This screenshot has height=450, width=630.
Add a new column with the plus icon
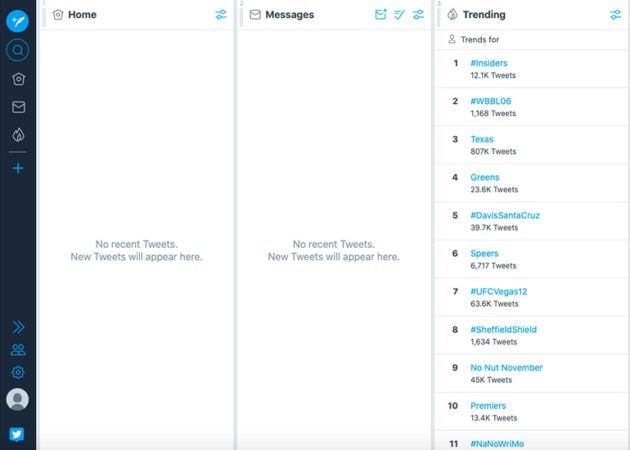18,168
